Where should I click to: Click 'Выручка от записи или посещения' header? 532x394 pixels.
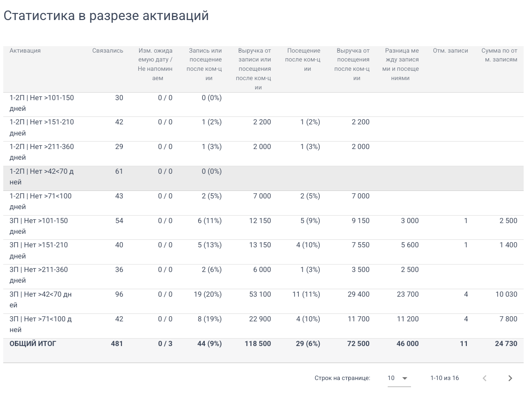click(254, 69)
